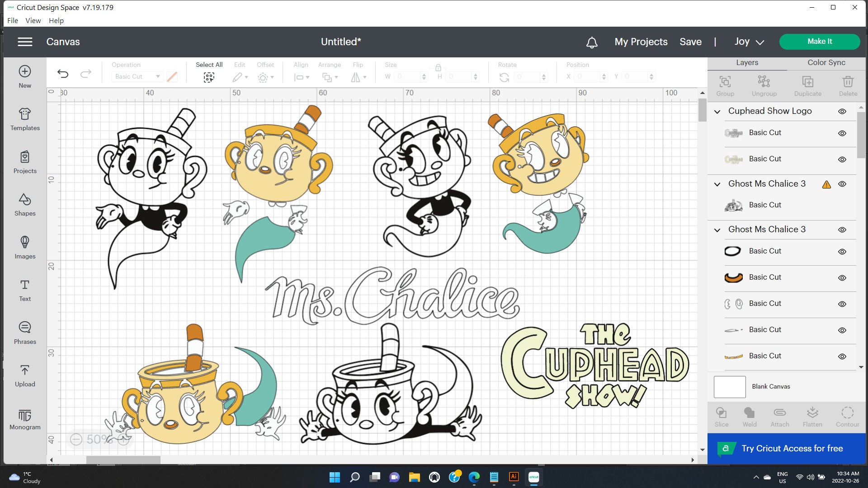Open the File menu
Screen dimensions: 868x488
pyautogui.click(x=13, y=20)
